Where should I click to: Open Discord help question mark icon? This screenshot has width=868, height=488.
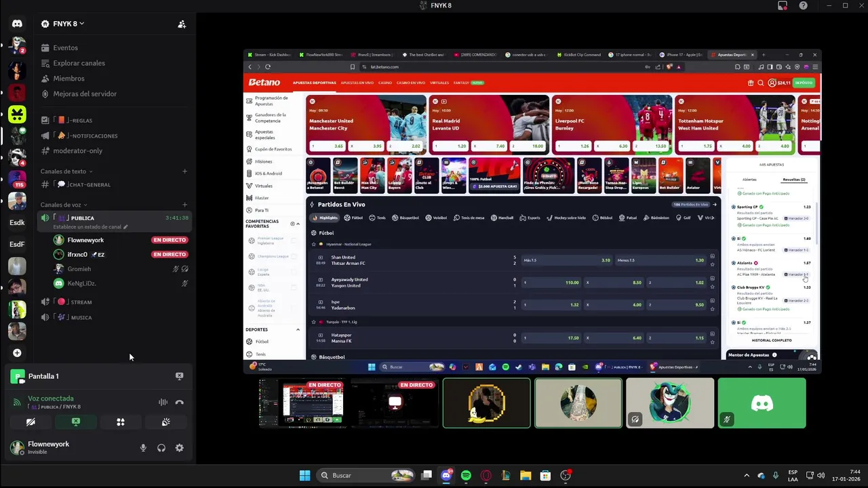pyautogui.click(x=803, y=5)
